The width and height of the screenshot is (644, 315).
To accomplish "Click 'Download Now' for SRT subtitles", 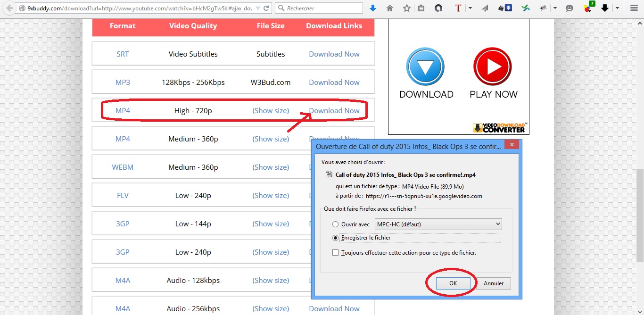I will tap(334, 54).
